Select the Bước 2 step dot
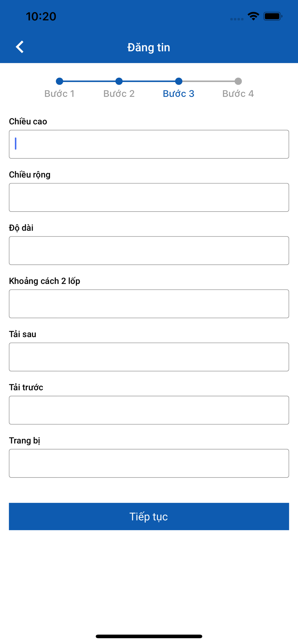This screenshot has width=298, height=644. pyautogui.click(x=119, y=81)
